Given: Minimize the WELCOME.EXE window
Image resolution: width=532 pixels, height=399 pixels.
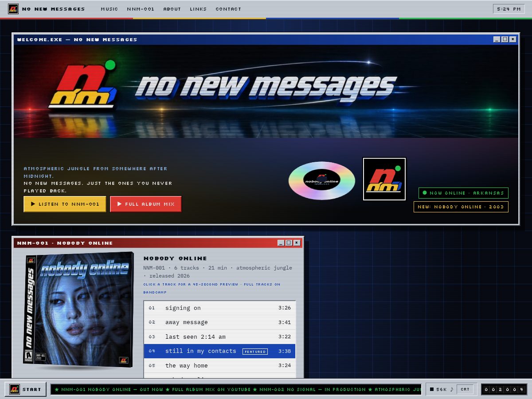Looking at the screenshot, I should 497,39.
